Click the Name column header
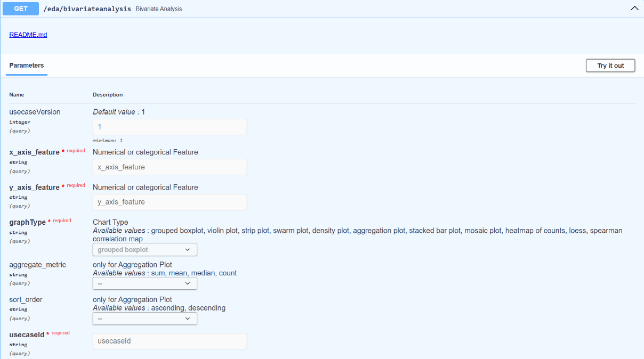 [x=16, y=94]
